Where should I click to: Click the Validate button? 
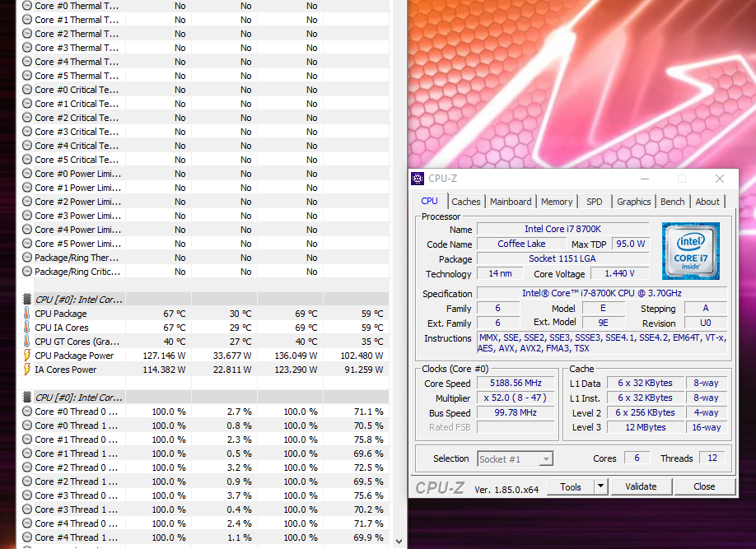click(641, 486)
